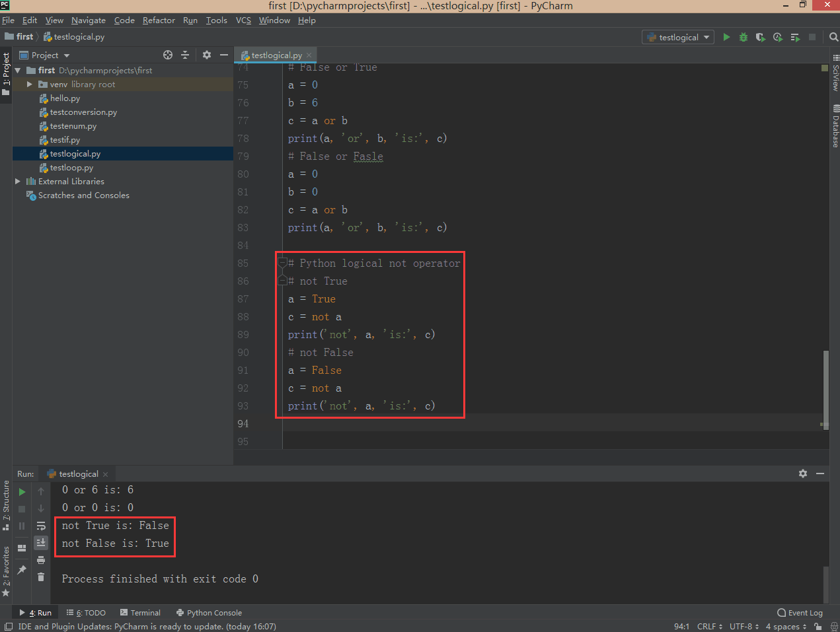Toggle pin tab in Run panel
The image size is (840, 632).
(22, 569)
